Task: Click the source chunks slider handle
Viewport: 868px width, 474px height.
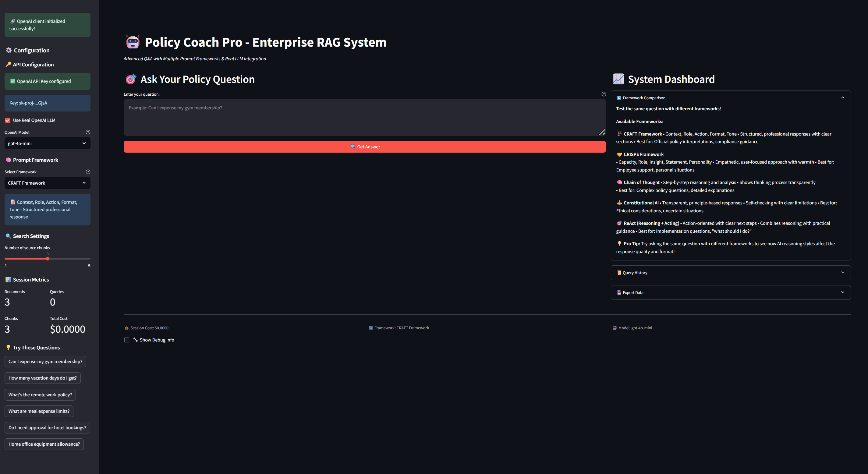Action: pyautogui.click(x=48, y=259)
